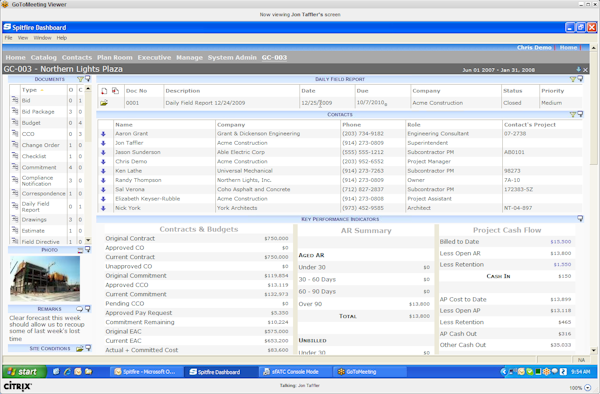Screen dimensions: 600x394
Task: Open the Change Order document icon
Action: 15,144
